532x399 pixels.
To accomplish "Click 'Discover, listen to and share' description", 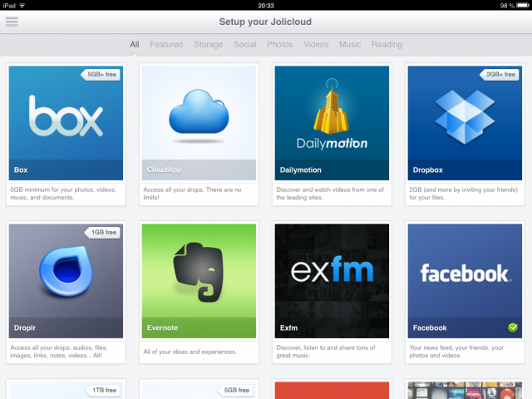I will 326,352.
